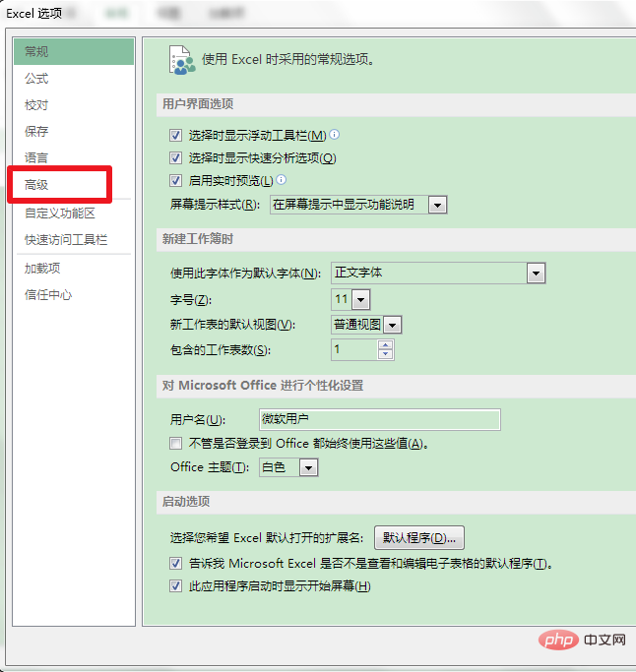
Task: Expand the default font 正文字体 dropdown
Action: [536, 273]
